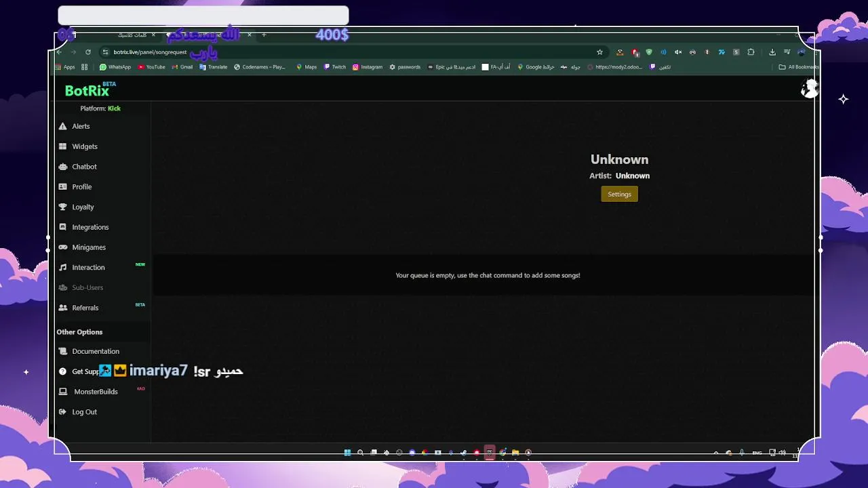Open the Codenames bookmark
This screenshot has height=488, width=868.
pos(260,67)
